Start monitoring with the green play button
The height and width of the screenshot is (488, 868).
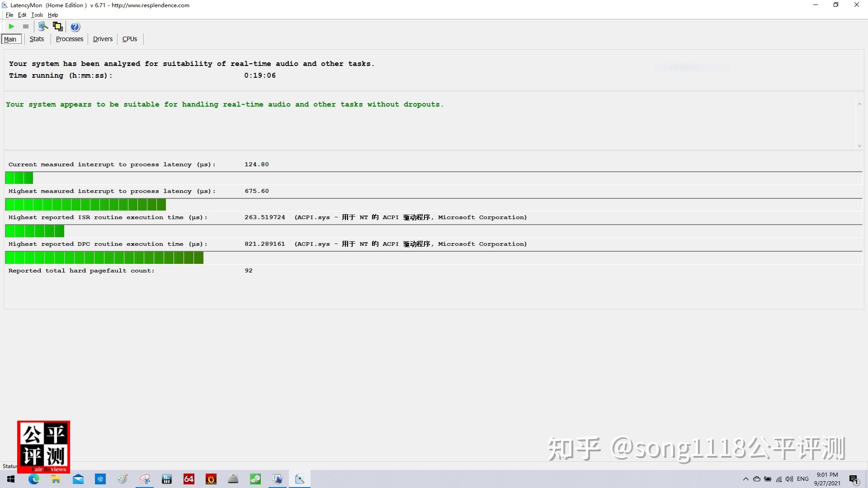tap(12, 26)
